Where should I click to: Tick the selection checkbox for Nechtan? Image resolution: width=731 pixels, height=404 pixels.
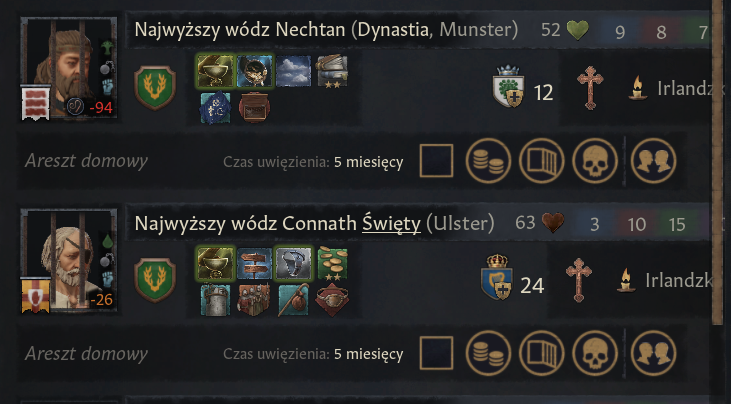tap(436, 161)
